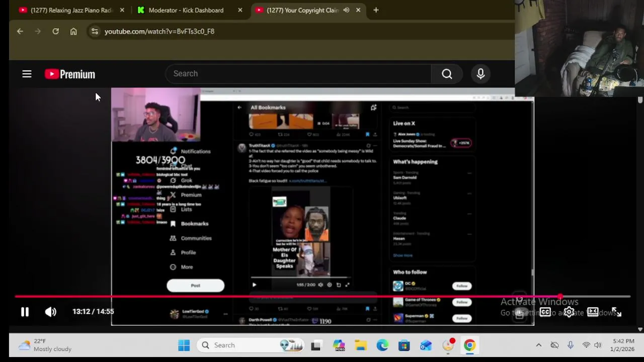
Task: Open Task View on the taskbar
Action: point(315,345)
